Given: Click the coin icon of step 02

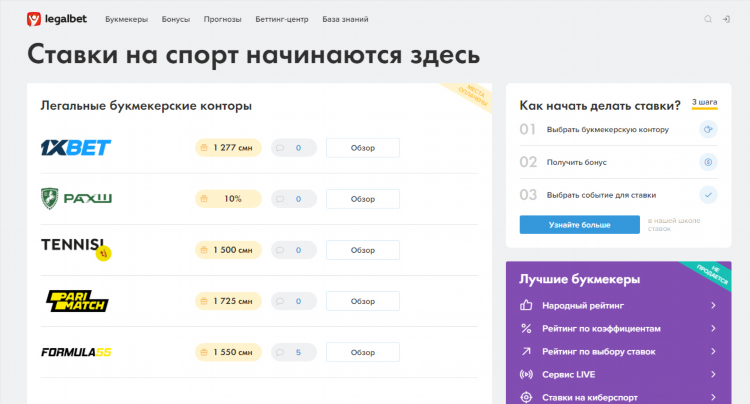Looking at the screenshot, I should (708, 162).
